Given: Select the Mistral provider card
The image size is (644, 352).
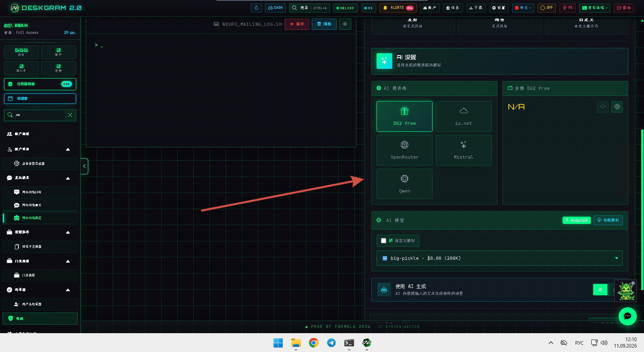Looking at the screenshot, I should click(464, 150).
